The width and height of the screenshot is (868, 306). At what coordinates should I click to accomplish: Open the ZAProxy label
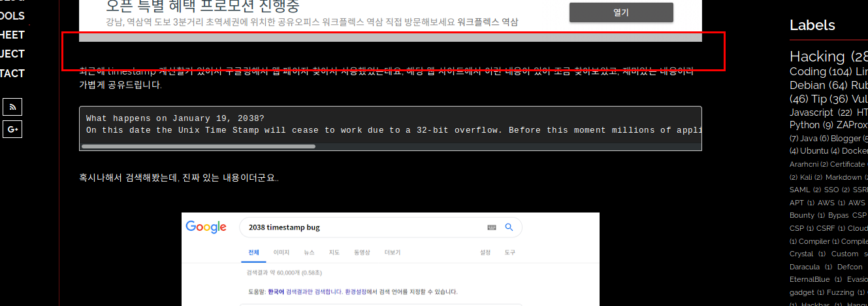[x=852, y=124]
